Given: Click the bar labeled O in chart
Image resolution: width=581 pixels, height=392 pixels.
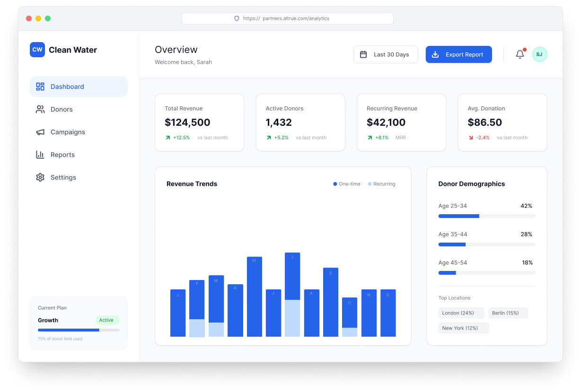Looking at the screenshot, I should pos(350,317).
